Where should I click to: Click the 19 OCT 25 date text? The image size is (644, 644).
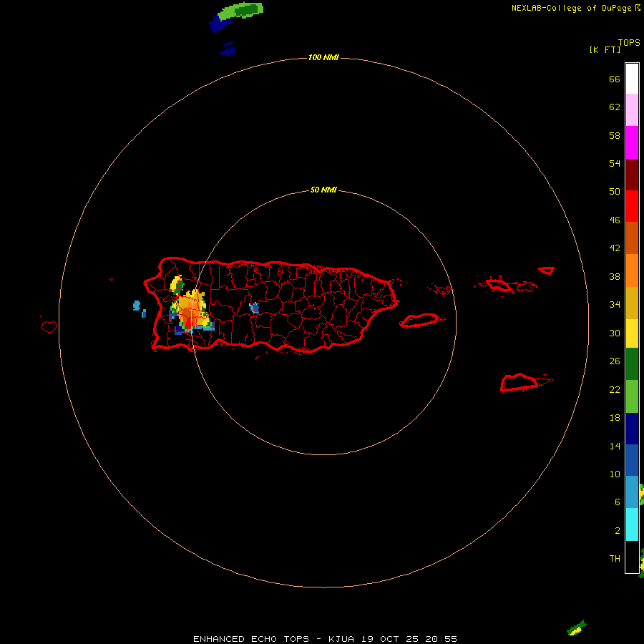point(390,639)
